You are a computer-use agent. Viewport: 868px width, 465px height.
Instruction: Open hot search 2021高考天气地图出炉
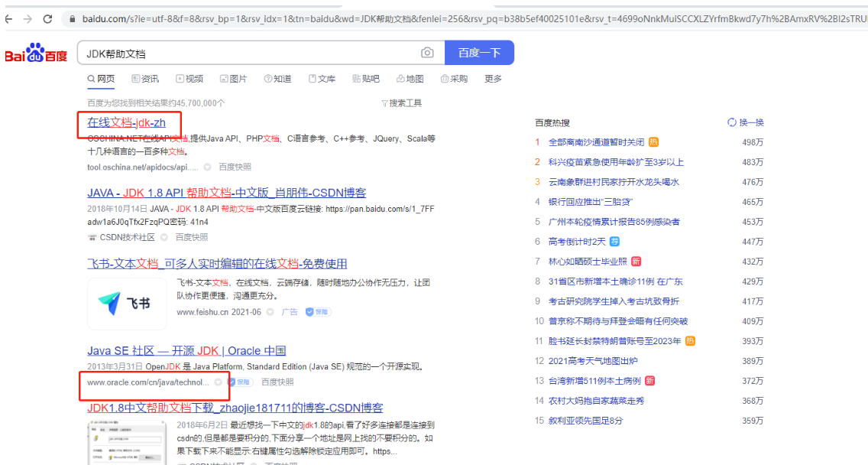coord(593,361)
